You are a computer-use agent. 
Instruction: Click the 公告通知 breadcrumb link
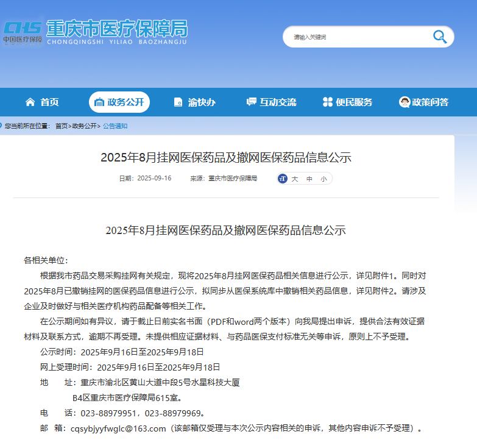(x=115, y=126)
